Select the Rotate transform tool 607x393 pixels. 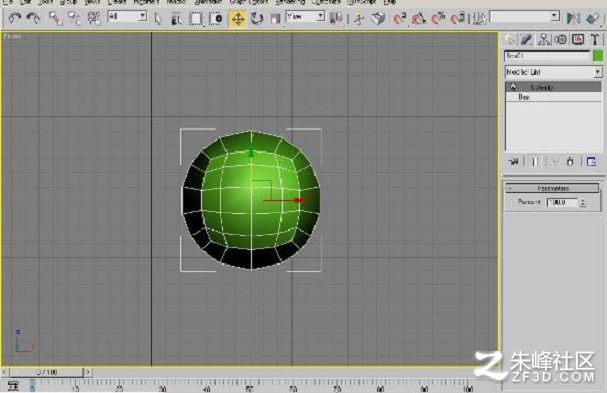point(256,18)
